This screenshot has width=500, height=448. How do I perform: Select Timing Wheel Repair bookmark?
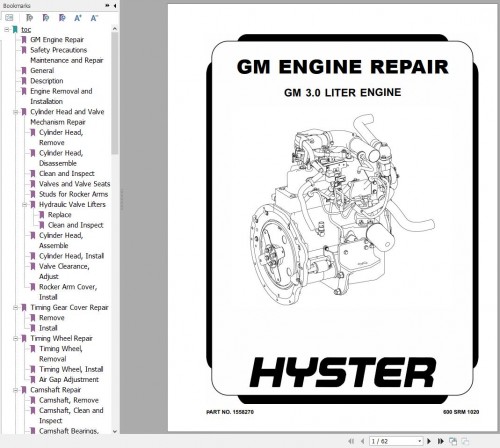point(61,339)
